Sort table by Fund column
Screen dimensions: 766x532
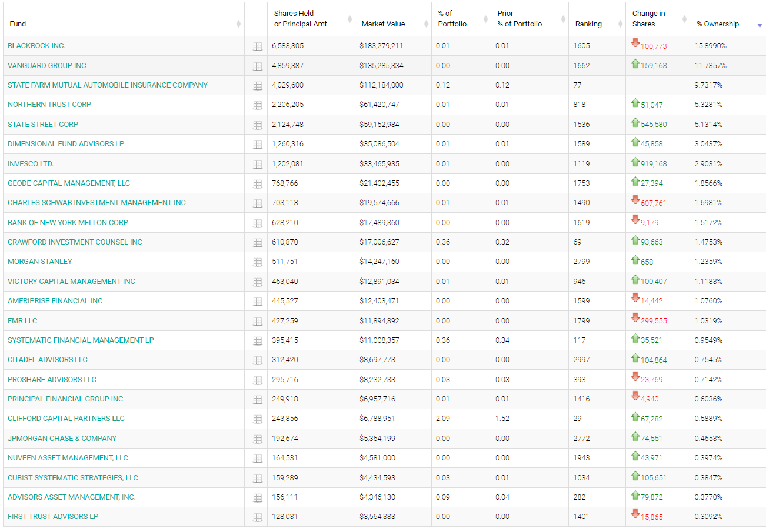tap(124, 19)
